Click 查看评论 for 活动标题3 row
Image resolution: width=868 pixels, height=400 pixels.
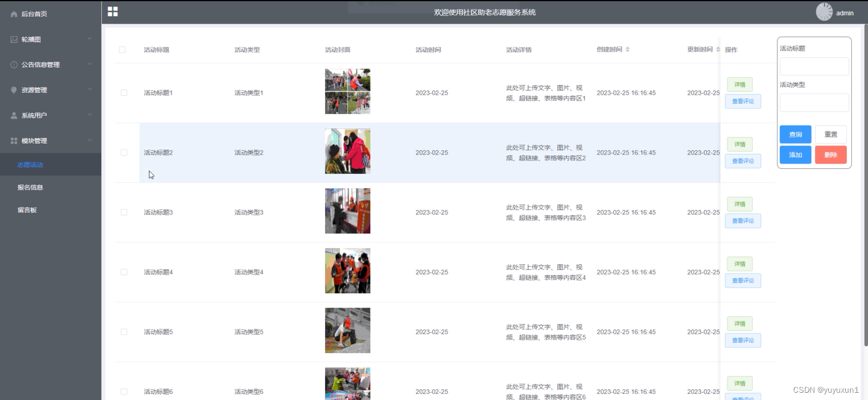pyautogui.click(x=743, y=221)
